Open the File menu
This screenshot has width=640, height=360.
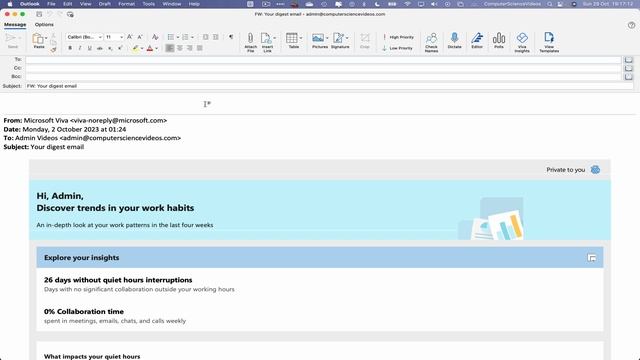pos(51,4)
